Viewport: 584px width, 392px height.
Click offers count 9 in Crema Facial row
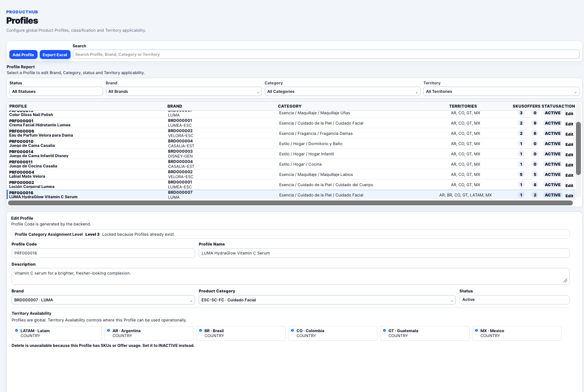[x=535, y=123]
